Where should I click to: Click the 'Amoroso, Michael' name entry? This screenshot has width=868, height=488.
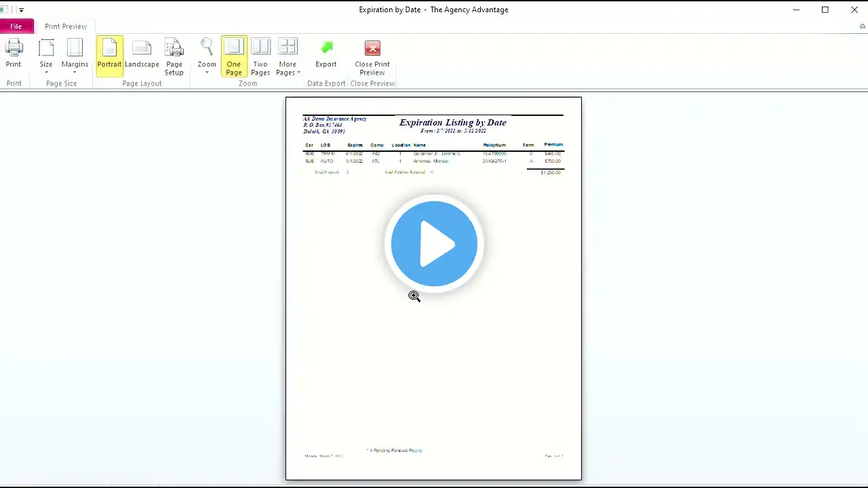431,161
